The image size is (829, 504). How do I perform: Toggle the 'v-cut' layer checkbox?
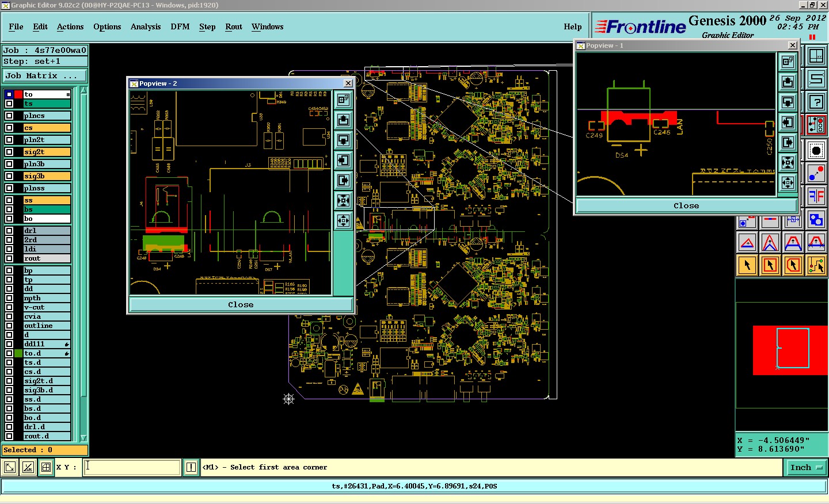point(9,307)
